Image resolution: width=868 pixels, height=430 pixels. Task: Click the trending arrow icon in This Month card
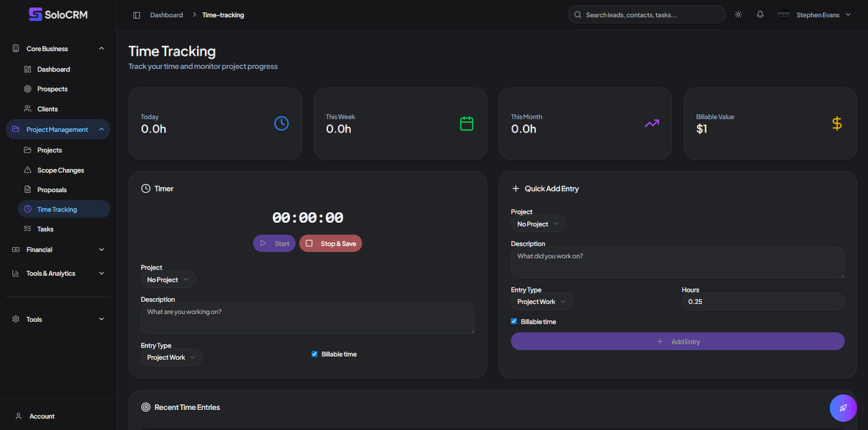click(x=652, y=123)
